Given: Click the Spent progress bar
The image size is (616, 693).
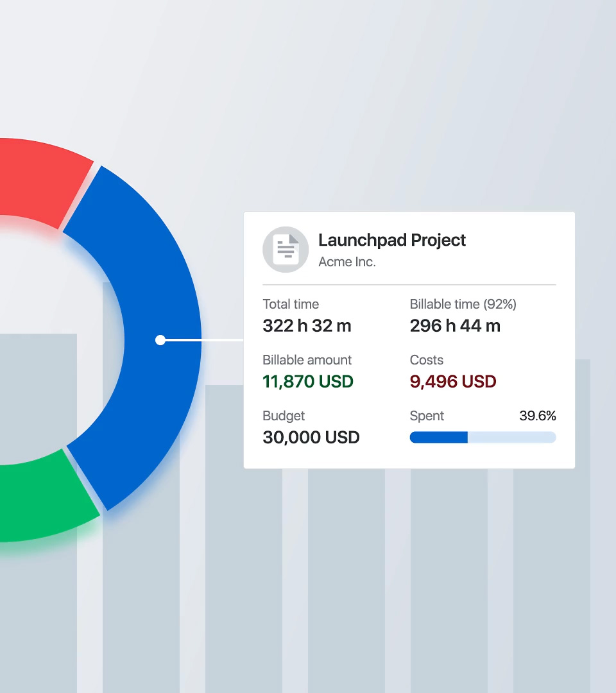Looking at the screenshot, I should pos(483,437).
